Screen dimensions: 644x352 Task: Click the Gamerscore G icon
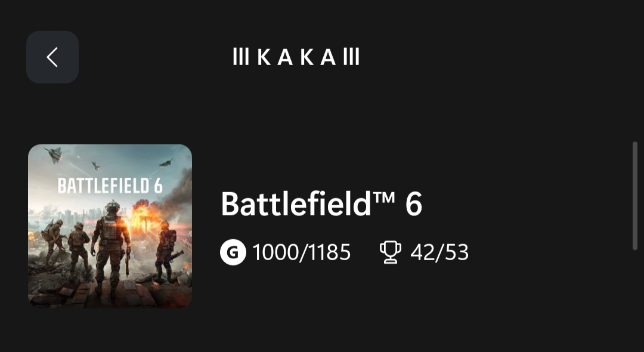pyautogui.click(x=233, y=252)
